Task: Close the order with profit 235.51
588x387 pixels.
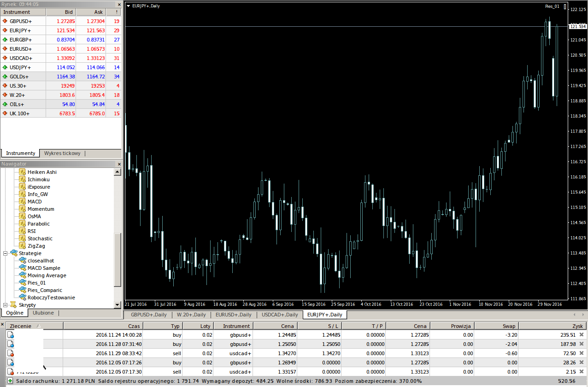Action: [x=582, y=335]
